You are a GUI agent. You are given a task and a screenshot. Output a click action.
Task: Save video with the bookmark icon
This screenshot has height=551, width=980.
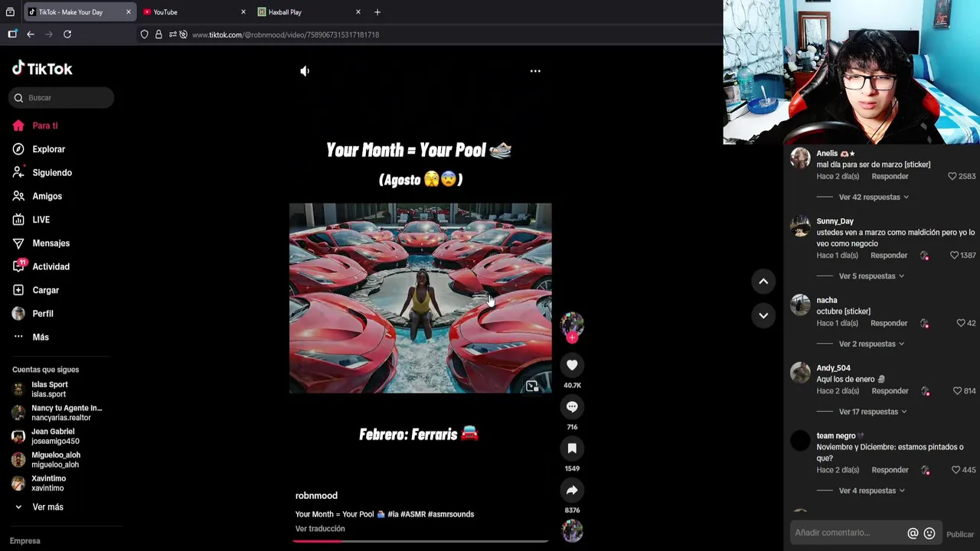(572, 448)
